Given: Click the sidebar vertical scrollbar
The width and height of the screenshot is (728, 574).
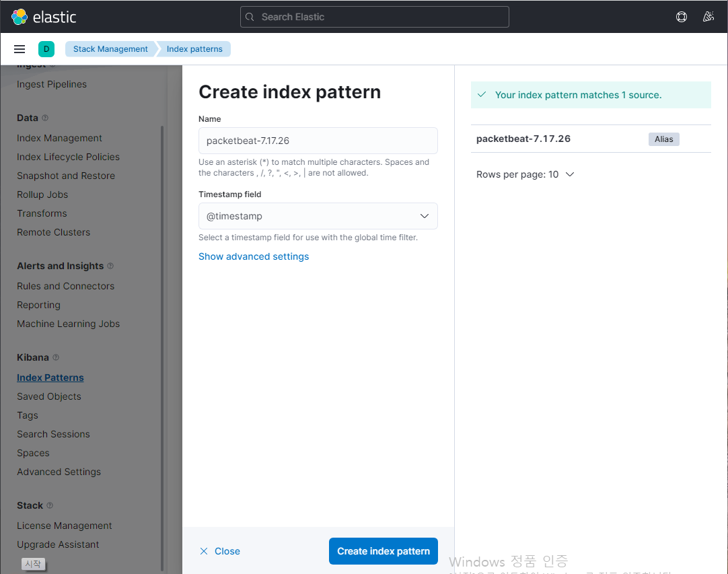Looking at the screenshot, I should (x=162, y=349).
